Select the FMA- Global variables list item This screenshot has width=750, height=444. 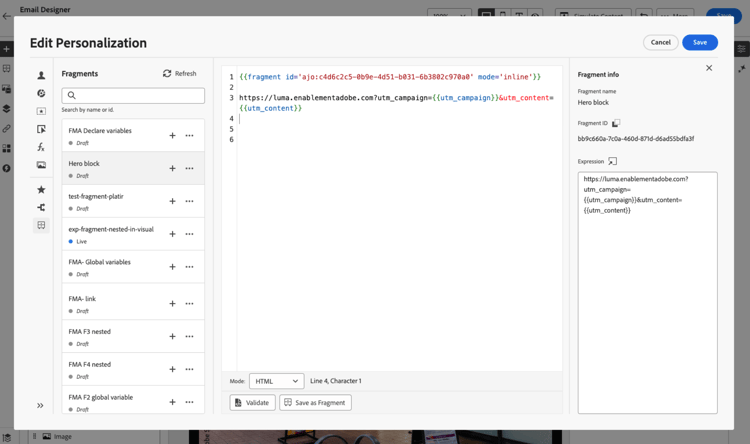coord(133,267)
